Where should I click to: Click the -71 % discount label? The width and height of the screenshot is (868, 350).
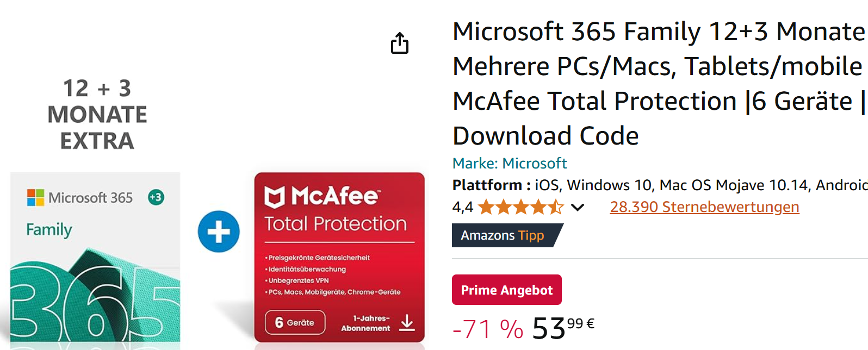tap(488, 329)
